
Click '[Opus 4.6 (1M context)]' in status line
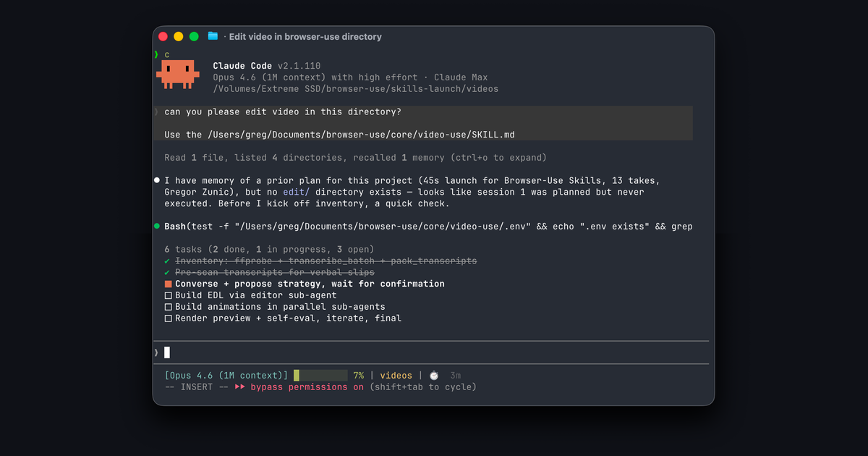[226, 376]
